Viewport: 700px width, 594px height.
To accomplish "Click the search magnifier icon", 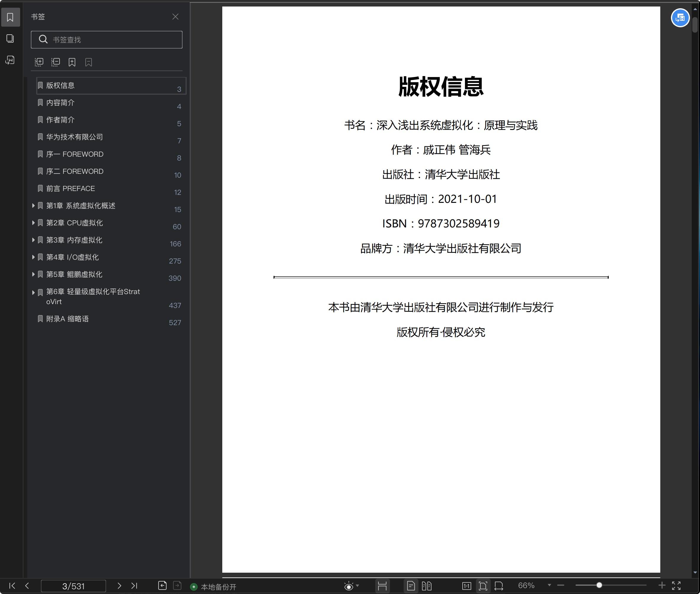I will coord(43,39).
